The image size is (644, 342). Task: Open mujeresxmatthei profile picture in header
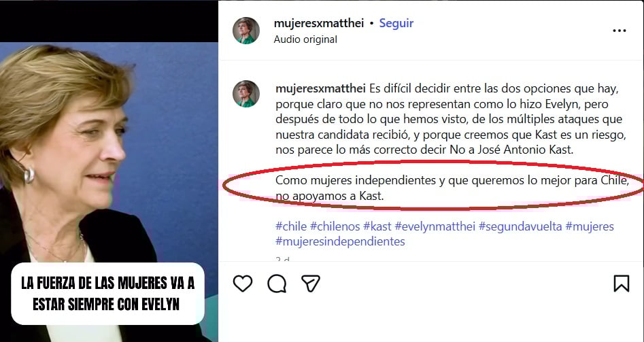coord(246,31)
